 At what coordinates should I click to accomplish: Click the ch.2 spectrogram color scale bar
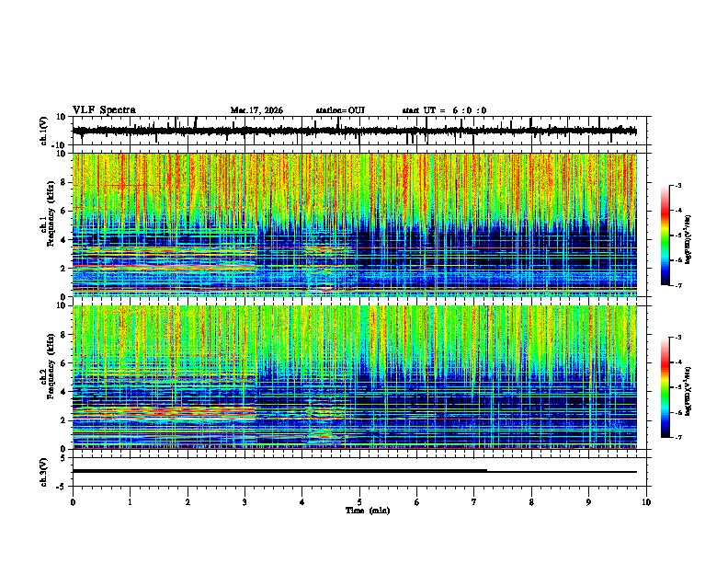click(665, 387)
